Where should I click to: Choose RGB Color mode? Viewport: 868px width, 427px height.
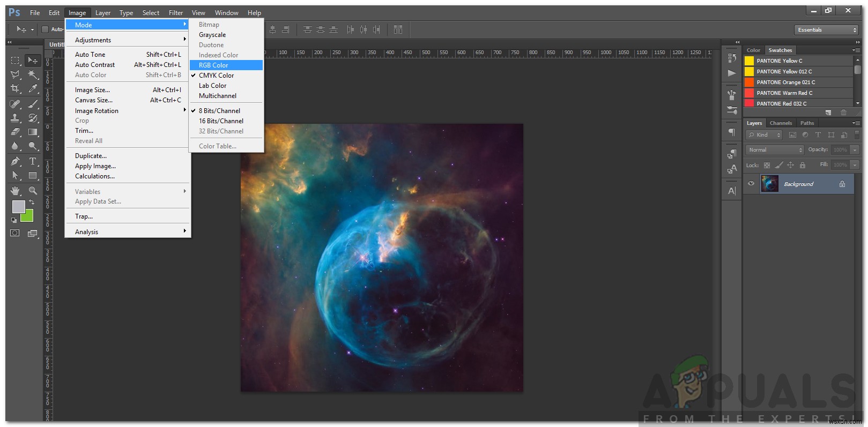226,65
